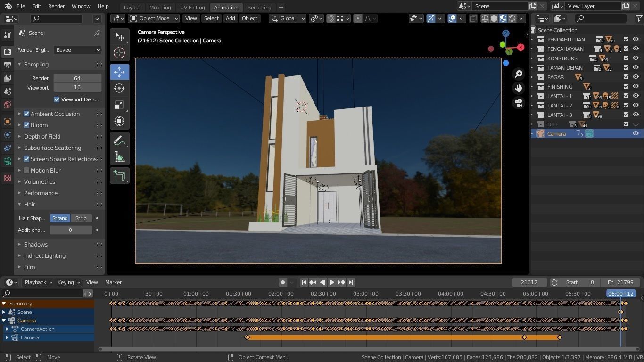Jump to previous keyframe

click(x=313, y=282)
